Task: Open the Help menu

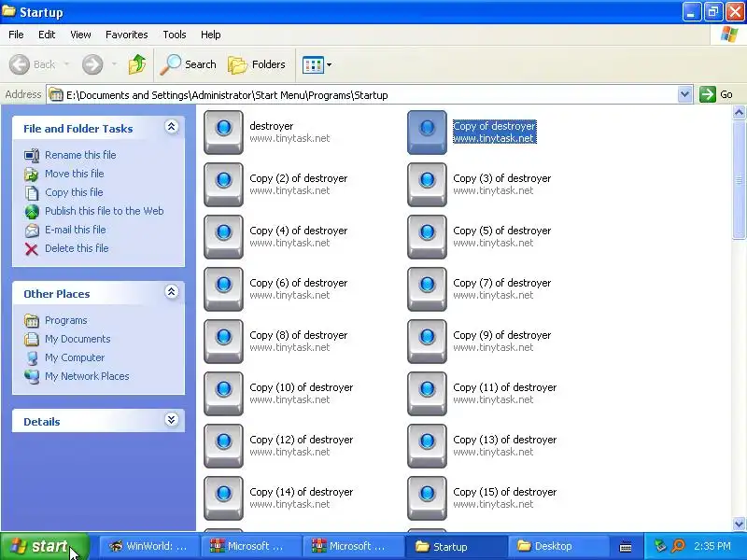Action: (211, 35)
